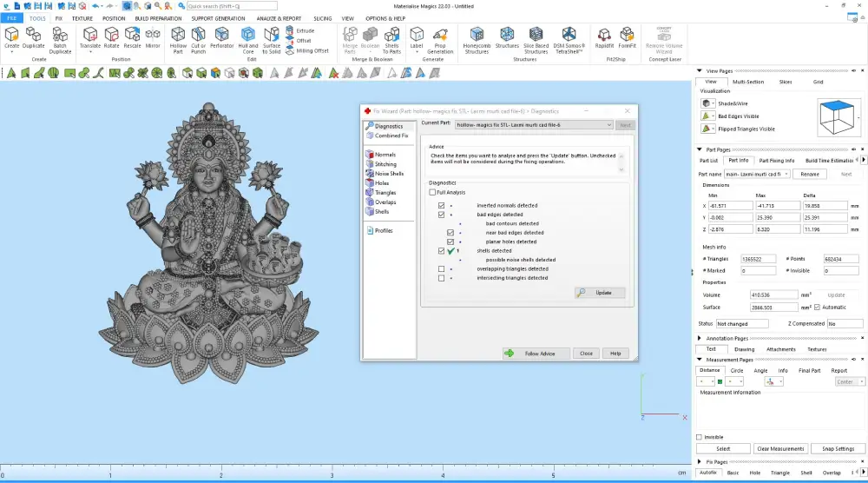Click the view orientation cube

(837, 117)
